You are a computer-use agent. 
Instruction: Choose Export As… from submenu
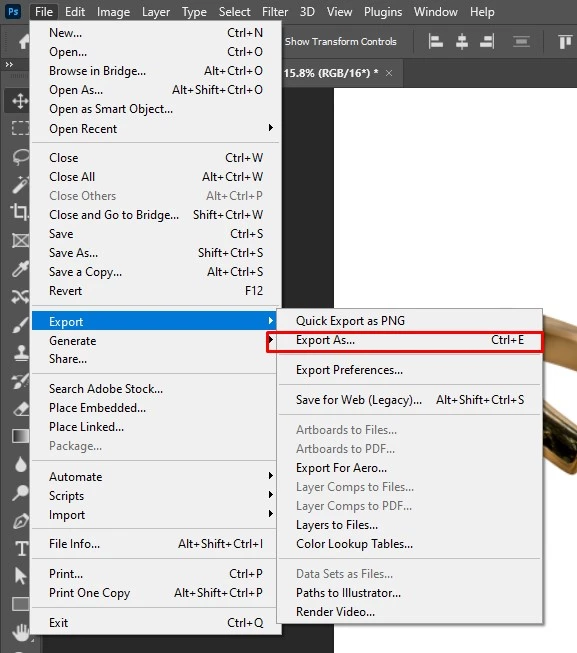click(410, 340)
